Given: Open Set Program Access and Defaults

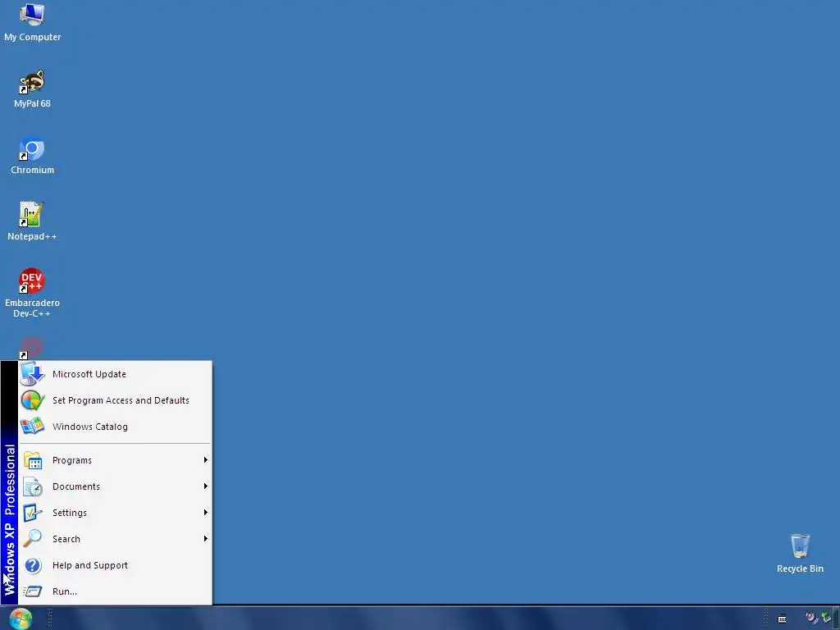Looking at the screenshot, I should 115,400.
